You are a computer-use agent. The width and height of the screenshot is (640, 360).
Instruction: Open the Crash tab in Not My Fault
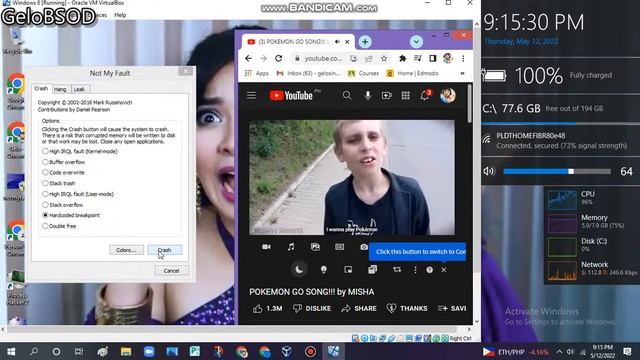click(41, 88)
